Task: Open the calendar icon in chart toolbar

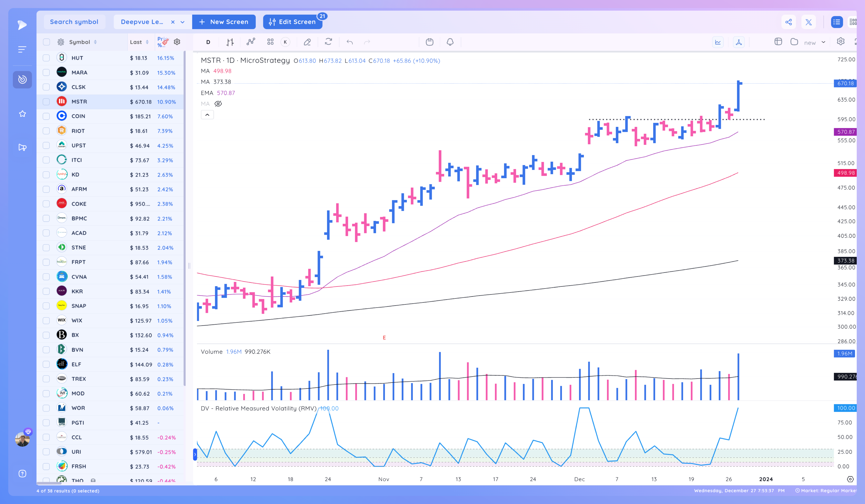Action: [429, 42]
